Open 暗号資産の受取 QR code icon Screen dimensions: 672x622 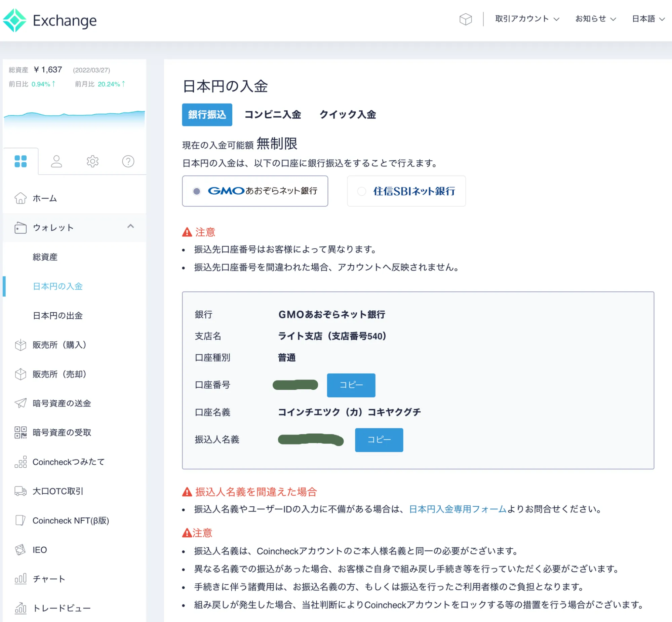point(20,432)
